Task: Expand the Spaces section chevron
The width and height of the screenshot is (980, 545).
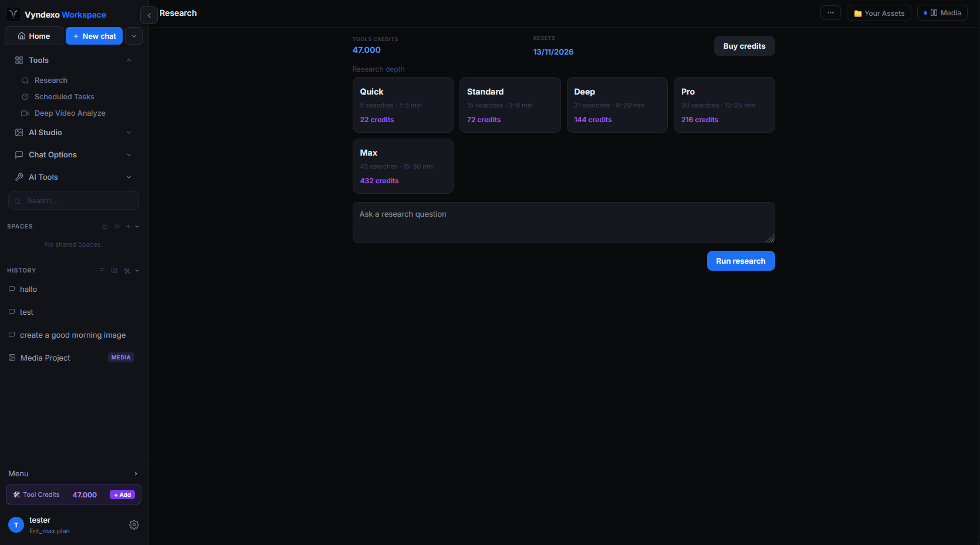Action: [137, 227]
